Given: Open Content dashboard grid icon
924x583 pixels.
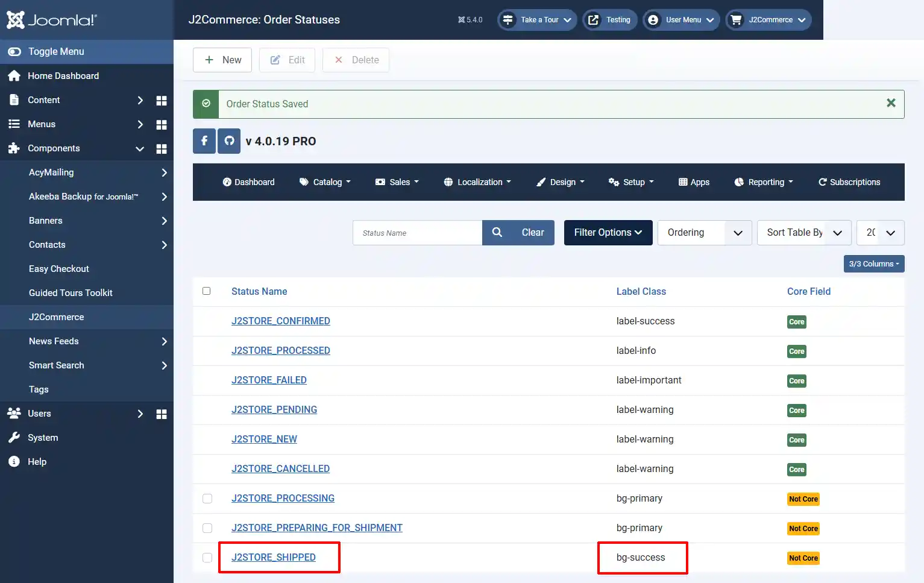Looking at the screenshot, I should [162, 100].
